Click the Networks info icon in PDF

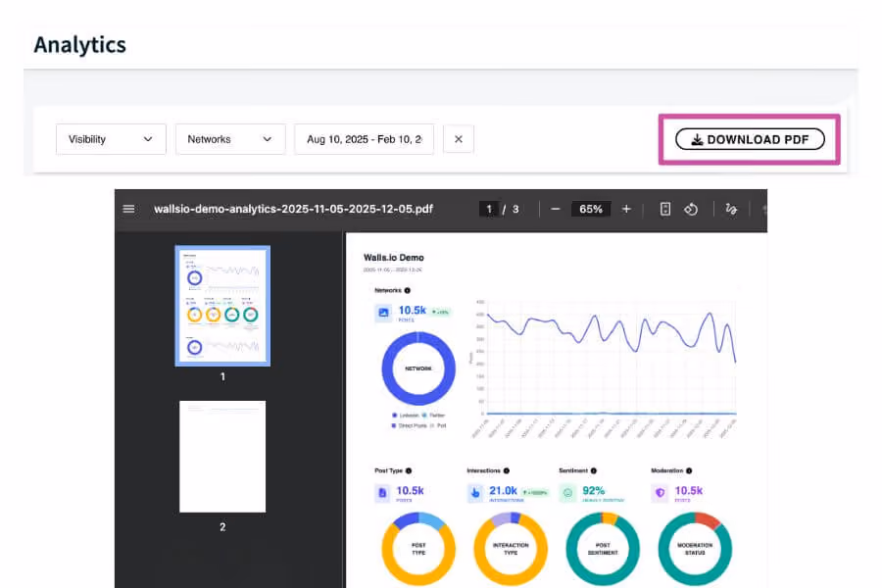[x=408, y=290]
